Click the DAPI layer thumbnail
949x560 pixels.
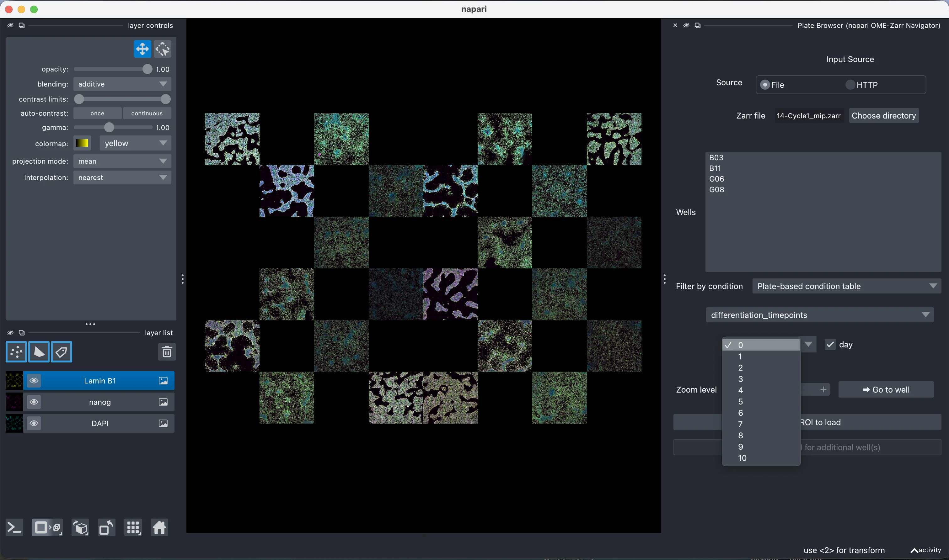[x=14, y=423]
